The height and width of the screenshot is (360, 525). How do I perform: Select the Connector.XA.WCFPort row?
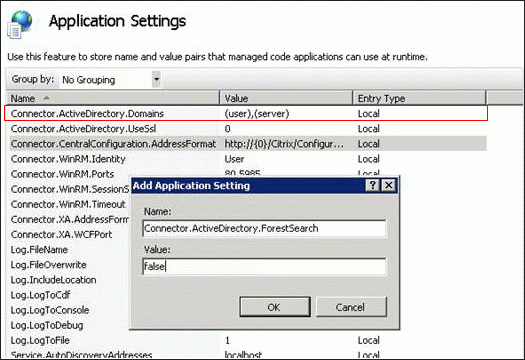(x=61, y=234)
